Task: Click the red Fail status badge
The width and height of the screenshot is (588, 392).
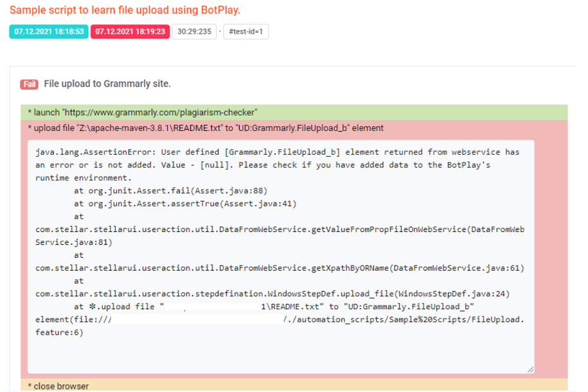Action: [x=30, y=84]
